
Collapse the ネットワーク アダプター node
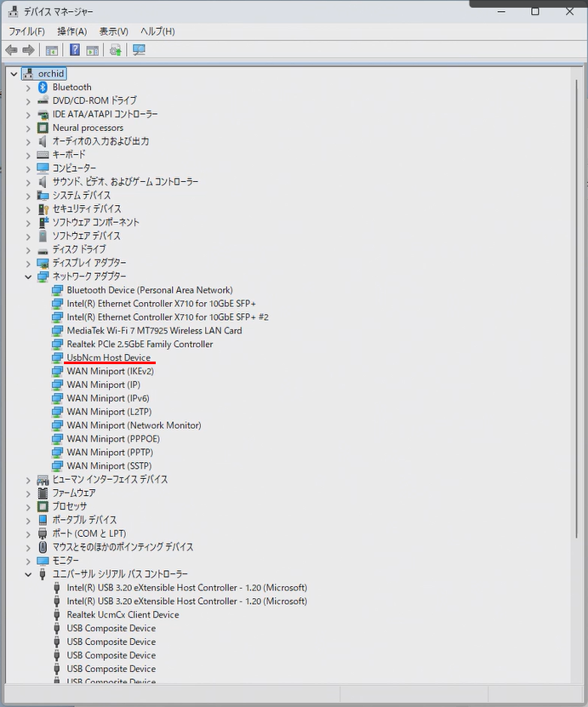[28, 277]
